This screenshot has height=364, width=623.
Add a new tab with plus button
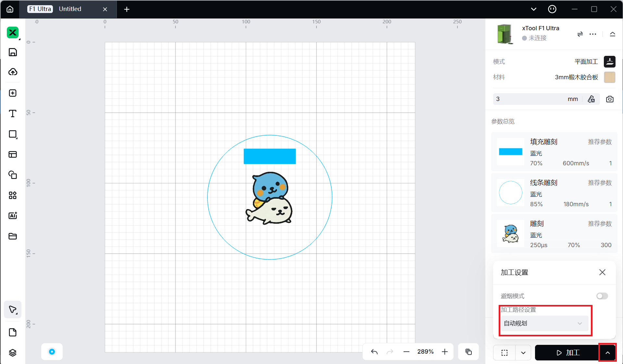[x=127, y=9]
